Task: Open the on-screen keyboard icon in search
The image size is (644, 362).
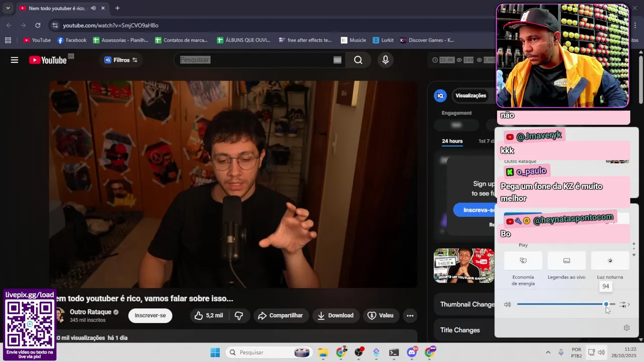Action: pos(338,60)
